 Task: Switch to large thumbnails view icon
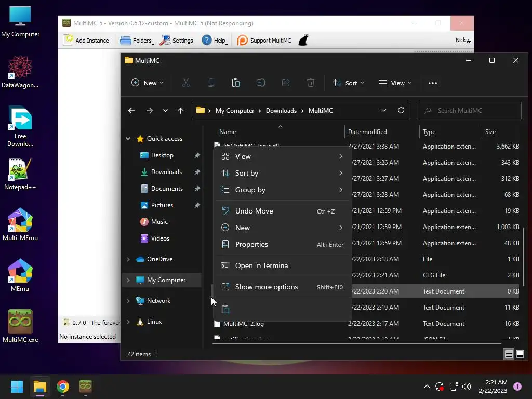[x=520, y=354]
